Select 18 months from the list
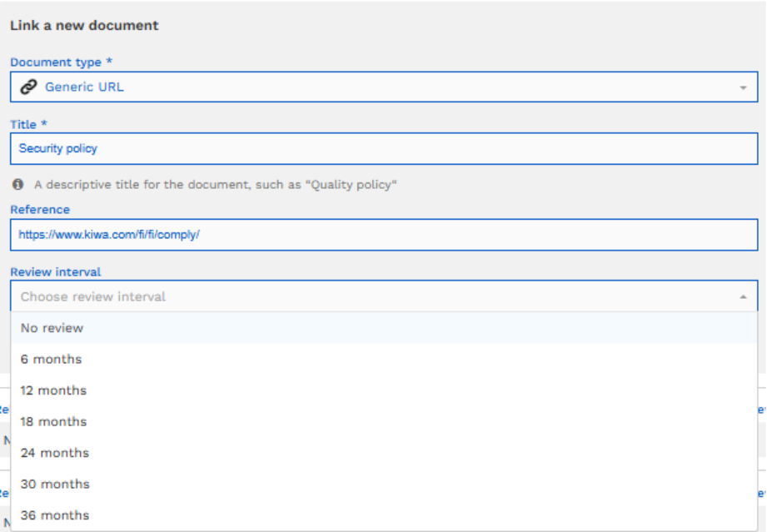767x532 pixels. 53,422
